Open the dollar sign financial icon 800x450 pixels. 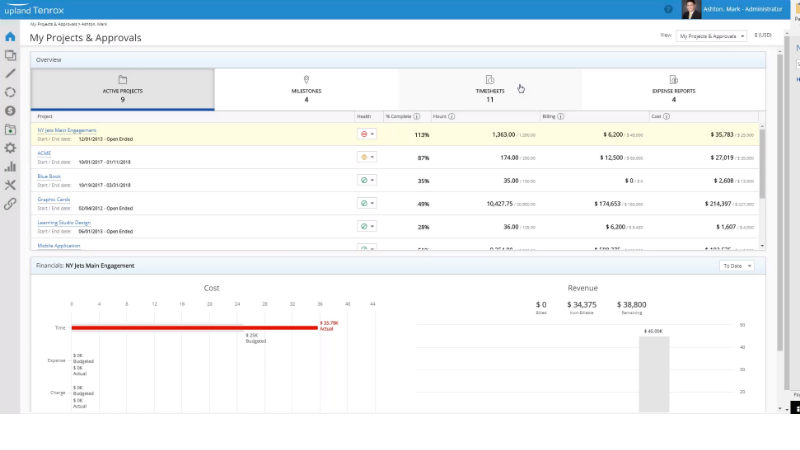click(x=10, y=111)
